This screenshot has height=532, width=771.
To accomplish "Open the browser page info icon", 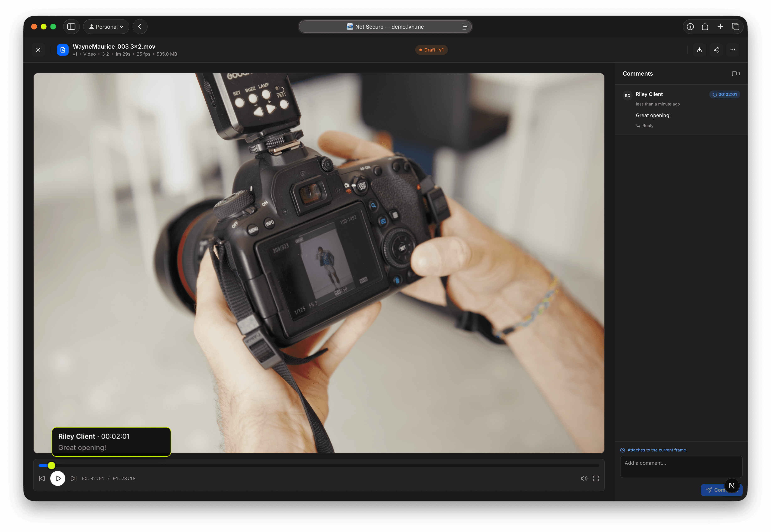I will [690, 27].
